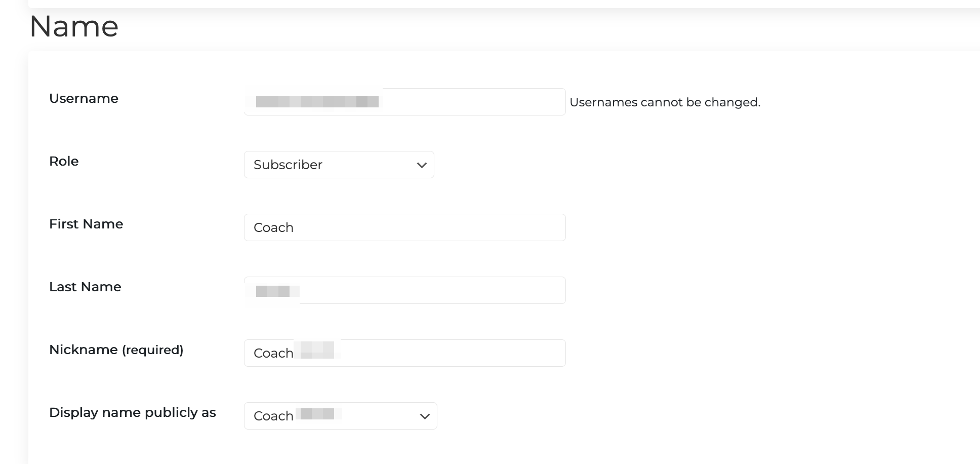Click the Nickname (required) label
Image resolution: width=980 pixels, height=464 pixels.
116,350
